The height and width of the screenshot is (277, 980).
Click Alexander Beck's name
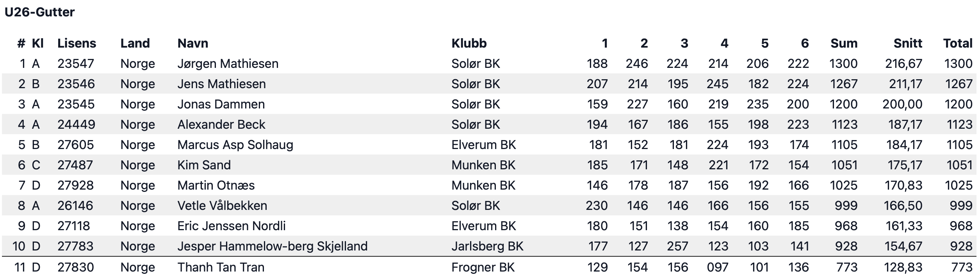pyautogui.click(x=221, y=124)
